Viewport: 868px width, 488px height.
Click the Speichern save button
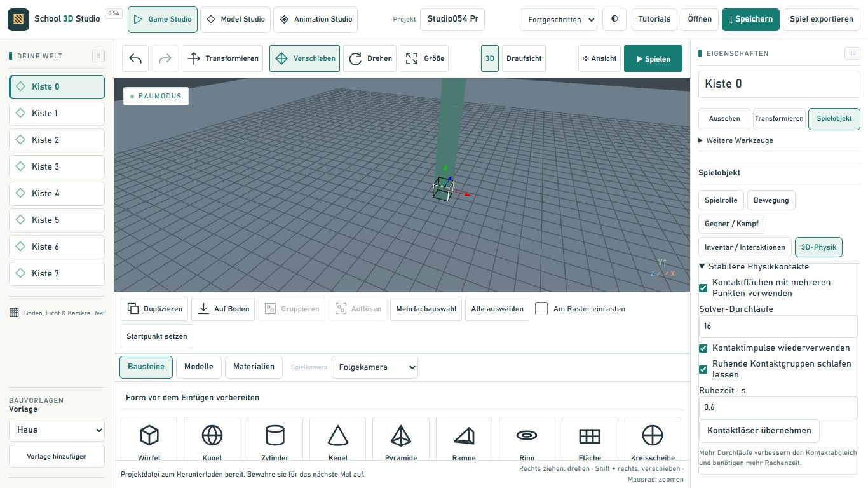751,19
